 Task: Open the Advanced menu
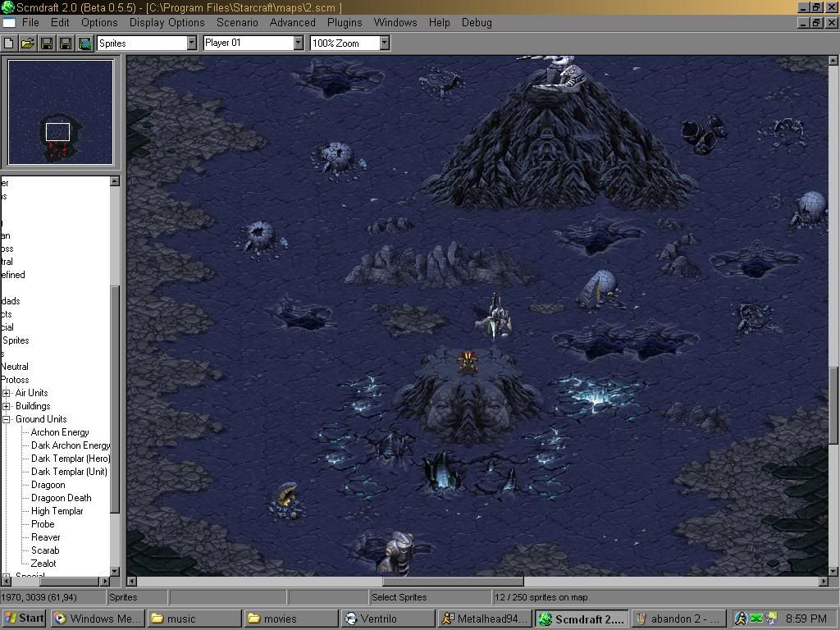(293, 22)
